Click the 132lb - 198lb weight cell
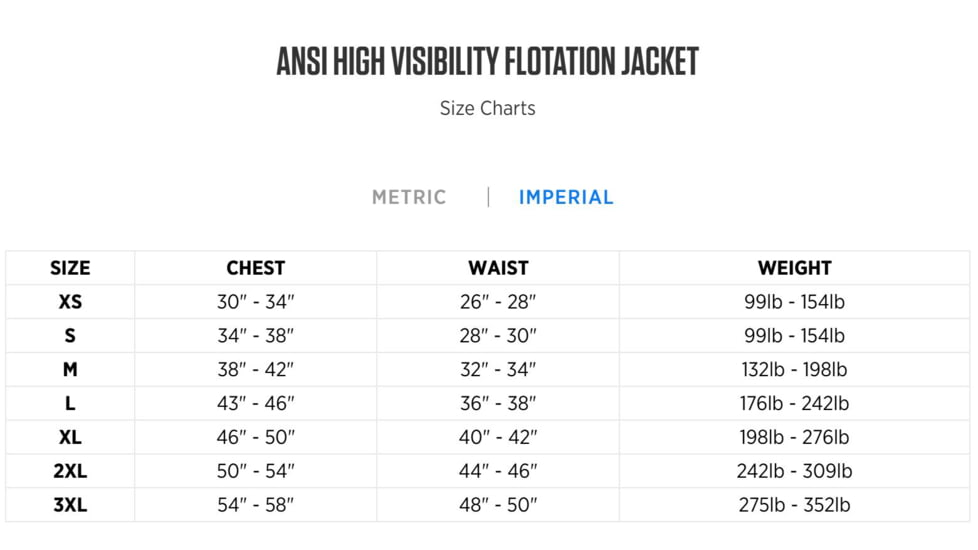The image size is (978, 550). (x=794, y=370)
